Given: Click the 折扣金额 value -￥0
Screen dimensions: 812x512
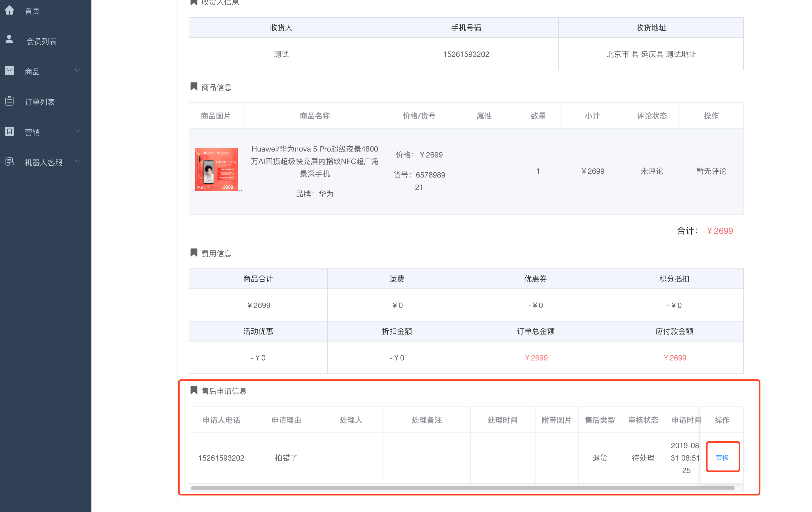Looking at the screenshot, I should click(397, 358).
